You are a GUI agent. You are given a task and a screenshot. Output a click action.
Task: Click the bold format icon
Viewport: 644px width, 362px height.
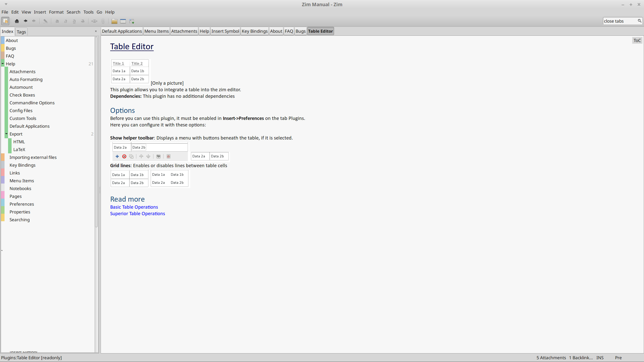pyautogui.click(x=57, y=21)
